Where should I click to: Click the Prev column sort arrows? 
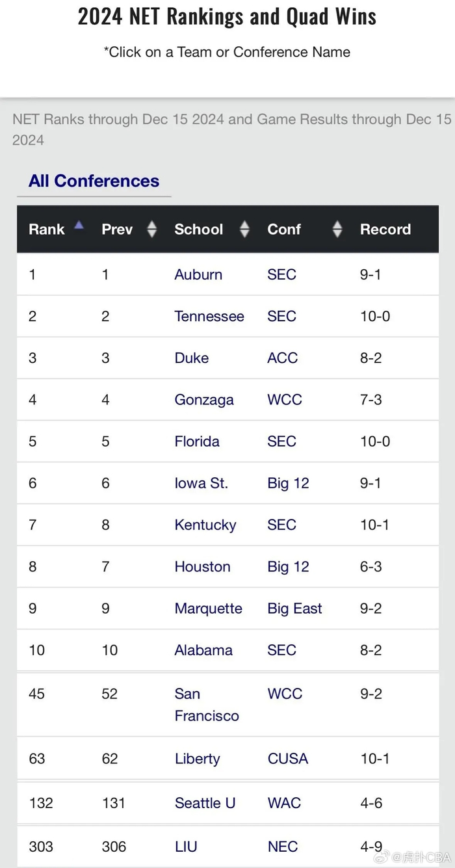[x=151, y=229]
